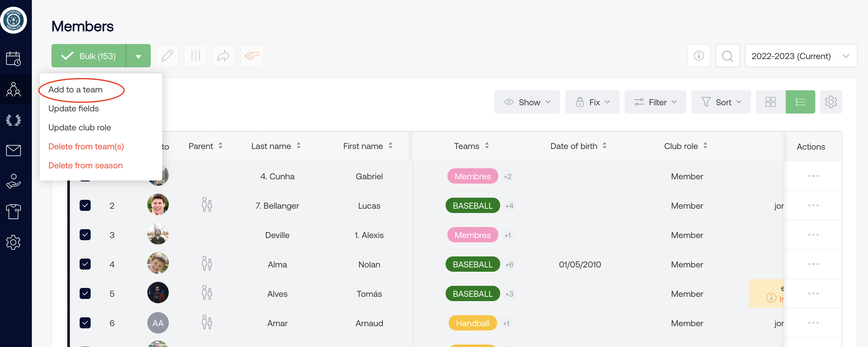Expand the Sort dropdown
The image size is (868, 347).
[x=721, y=102]
